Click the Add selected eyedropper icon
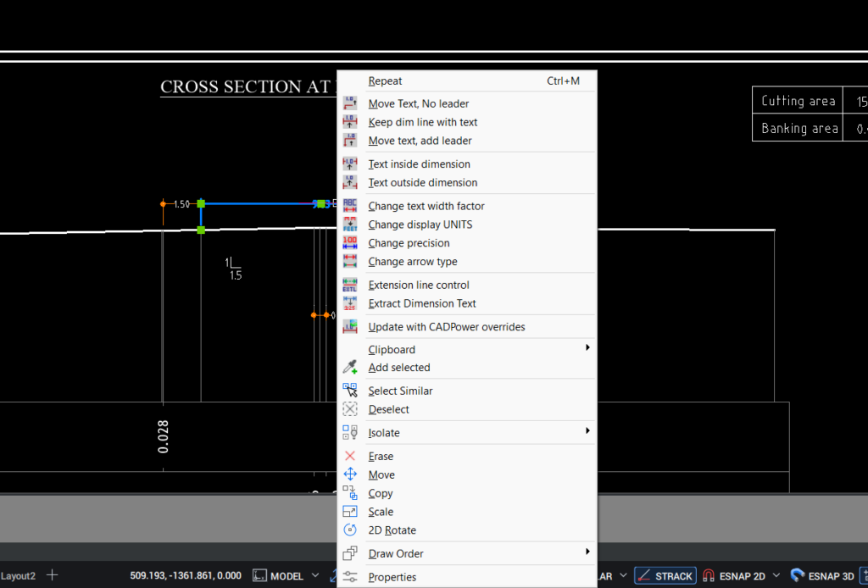This screenshot has width=868, height=588. pos(350,368)
